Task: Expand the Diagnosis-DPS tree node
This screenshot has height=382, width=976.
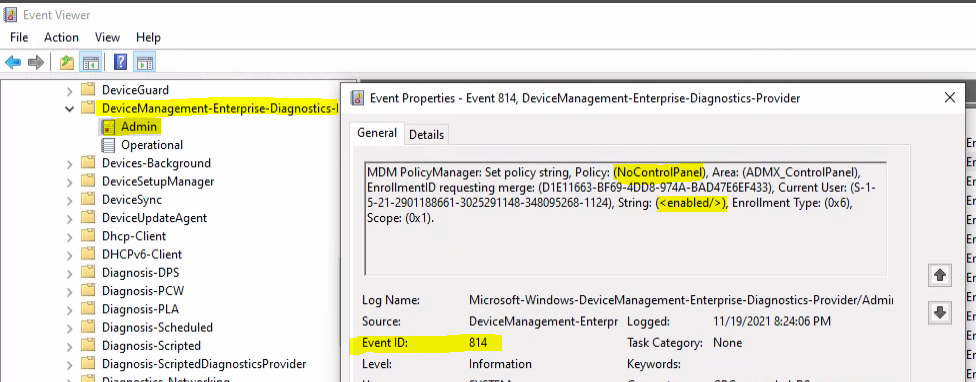Action: tap(70, 273)
